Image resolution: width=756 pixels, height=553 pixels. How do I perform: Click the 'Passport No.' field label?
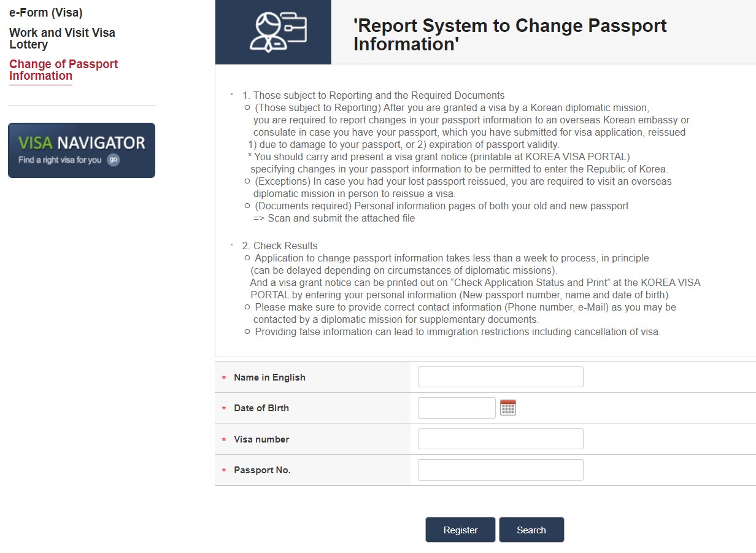(x=262, y=470)
